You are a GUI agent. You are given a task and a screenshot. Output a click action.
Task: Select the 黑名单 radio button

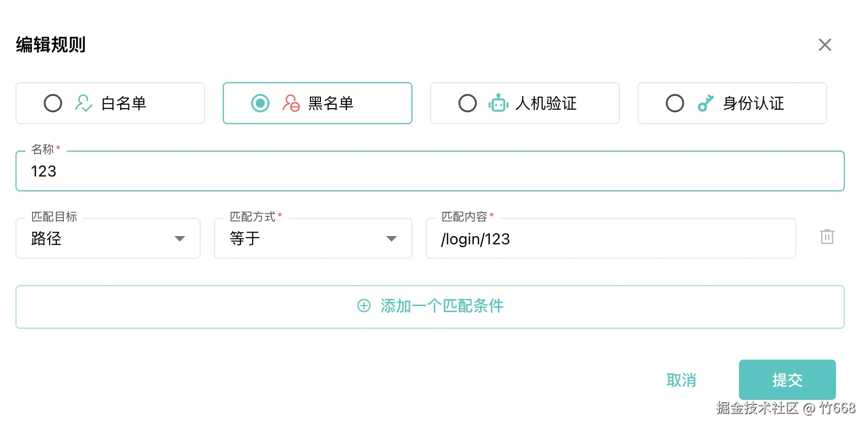point(260,103)
